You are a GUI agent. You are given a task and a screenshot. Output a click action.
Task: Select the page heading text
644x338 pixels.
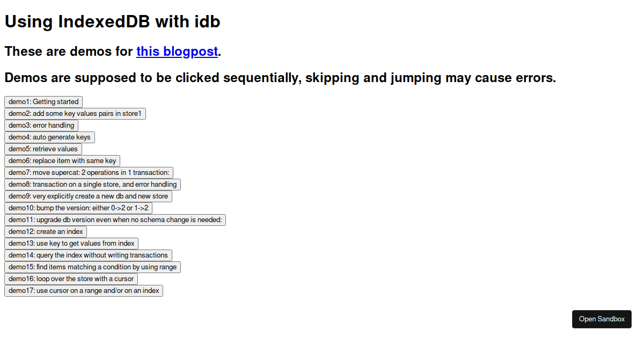tap(112, 21)
